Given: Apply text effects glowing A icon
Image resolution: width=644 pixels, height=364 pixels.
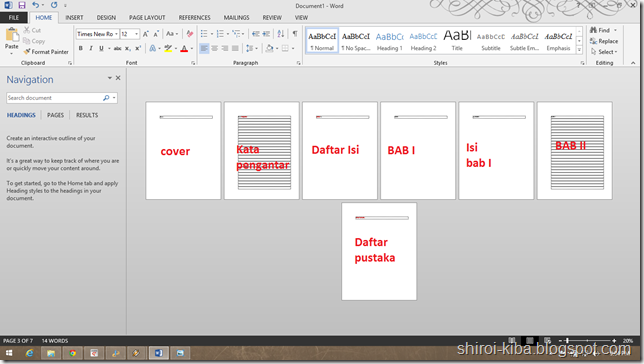Looking at the screenshot, I should pyautogui.click(x=153, y=48).
